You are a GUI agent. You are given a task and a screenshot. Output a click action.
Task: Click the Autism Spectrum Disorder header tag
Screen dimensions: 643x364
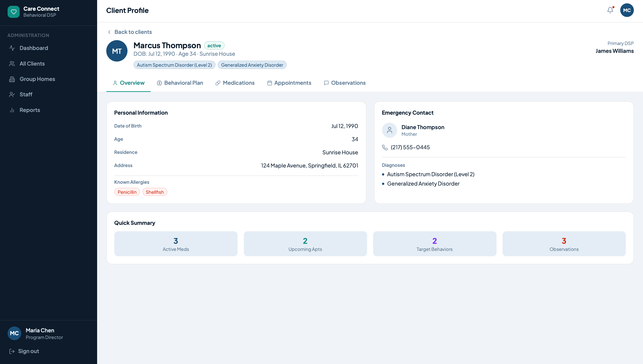click(x=174, y=65)
